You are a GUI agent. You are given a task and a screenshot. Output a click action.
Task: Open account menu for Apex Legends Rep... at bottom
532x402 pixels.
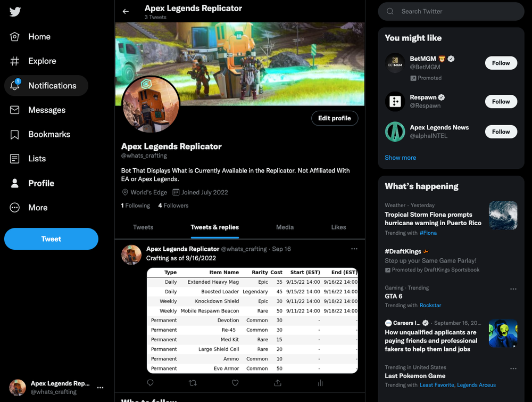(x=56, y=388)
